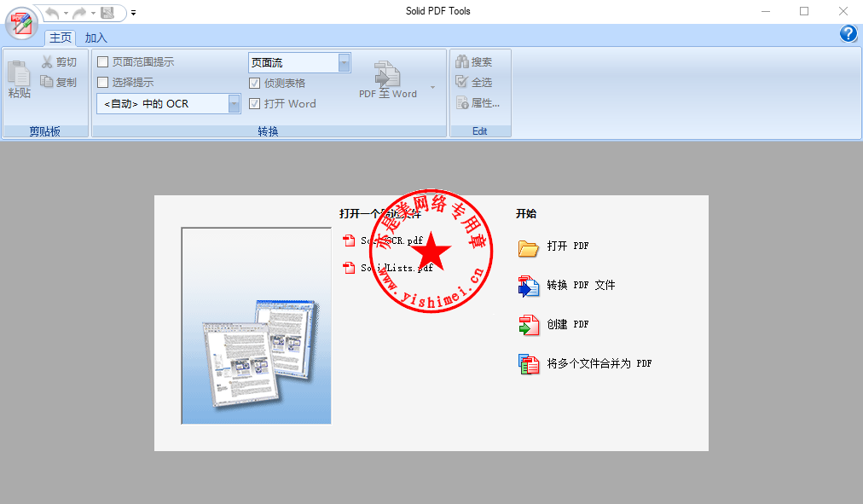This screenshot has width=863, height=504.
Task: Toggle the 打开 Word checkbox
Action: click(x=254, y=103)
